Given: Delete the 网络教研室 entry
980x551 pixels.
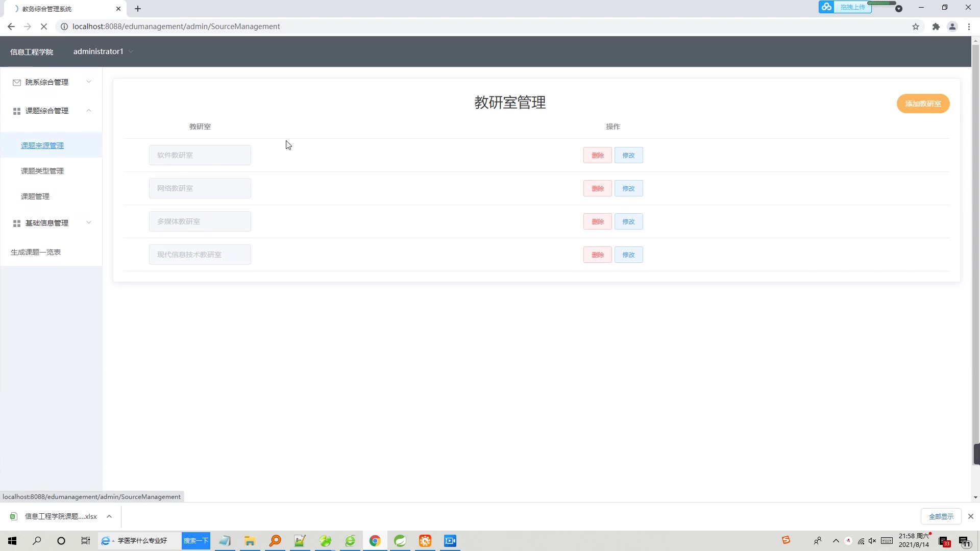Looking at the screenshot, I should tap(597, 188).
